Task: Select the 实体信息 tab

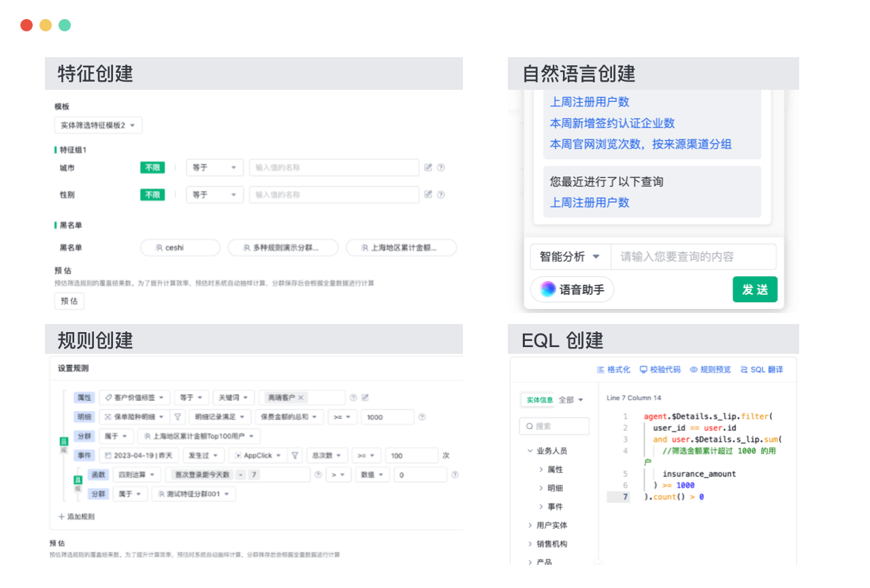Action: coord(539,399)
